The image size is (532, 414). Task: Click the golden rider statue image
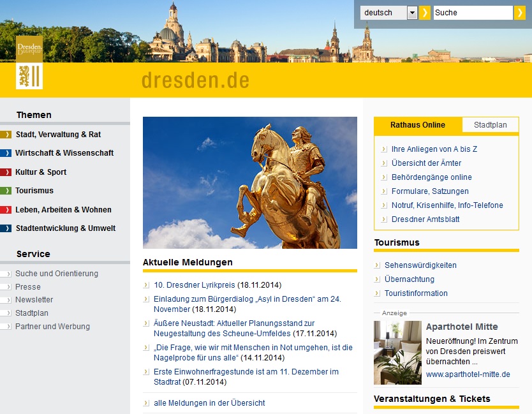click(x=249, y=182)
